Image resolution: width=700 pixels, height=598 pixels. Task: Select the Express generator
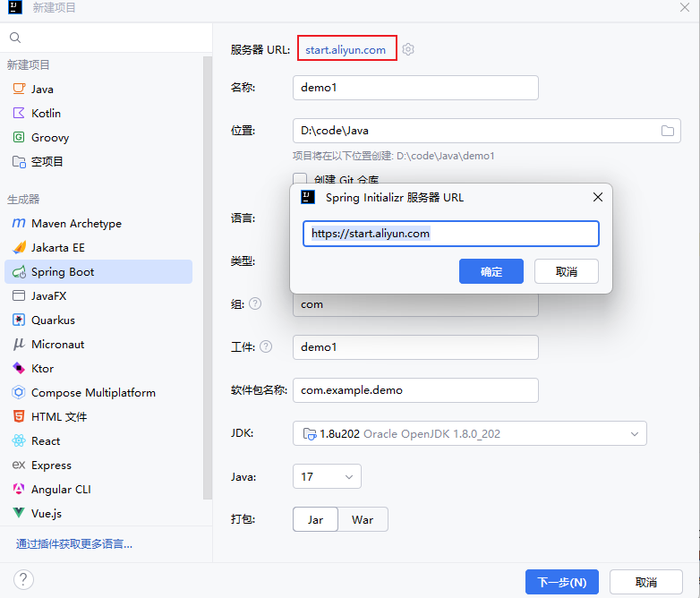(x=98, y=465)
